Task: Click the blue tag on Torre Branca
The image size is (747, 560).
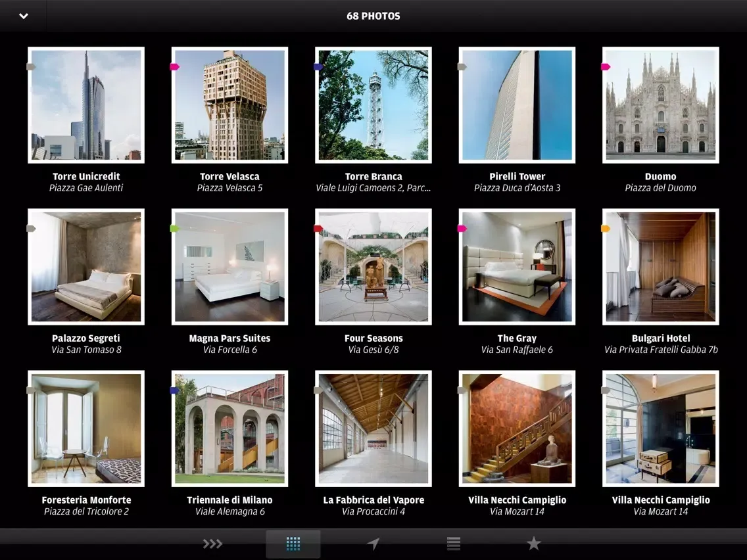Action: pyautogui.click(x=318, y=66)
